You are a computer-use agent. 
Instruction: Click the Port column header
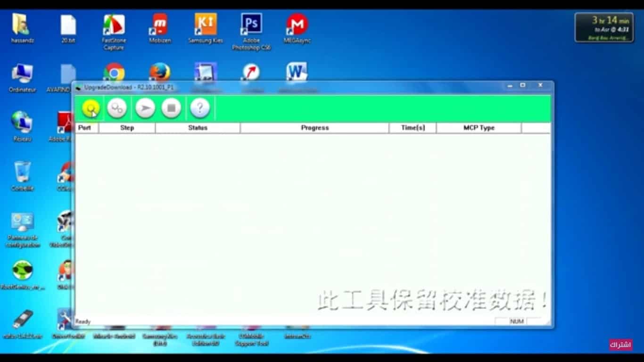click(x=87, y=128)
